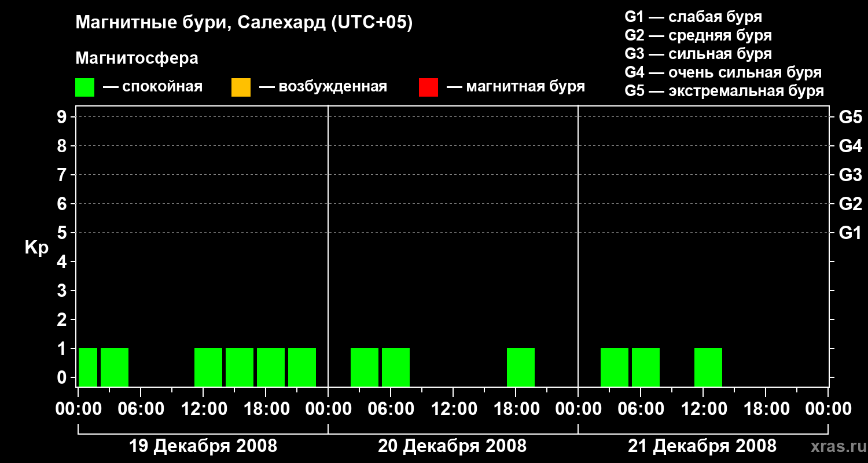Click the narrow first green bar at 00:00, 19 December
Image resolution: width=868 pixels, height=463 pixels.
[x=88, y=367]
